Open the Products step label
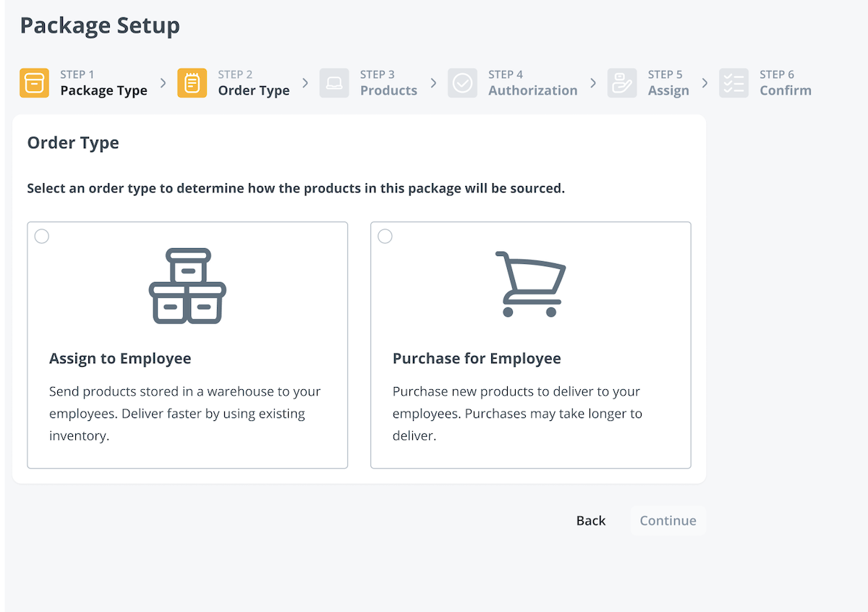Image resolution: width=868 pixels, height=612 pixels. coord(388,90)
